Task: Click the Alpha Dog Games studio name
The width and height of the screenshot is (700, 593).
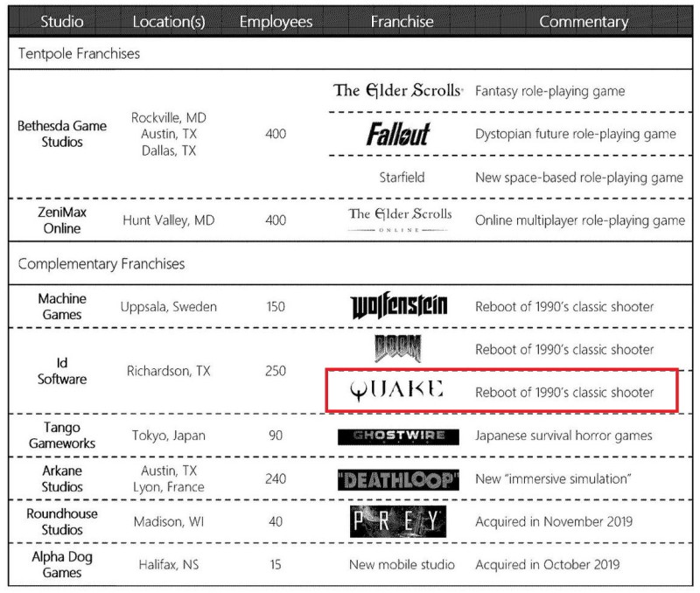Action: point(62,564)
